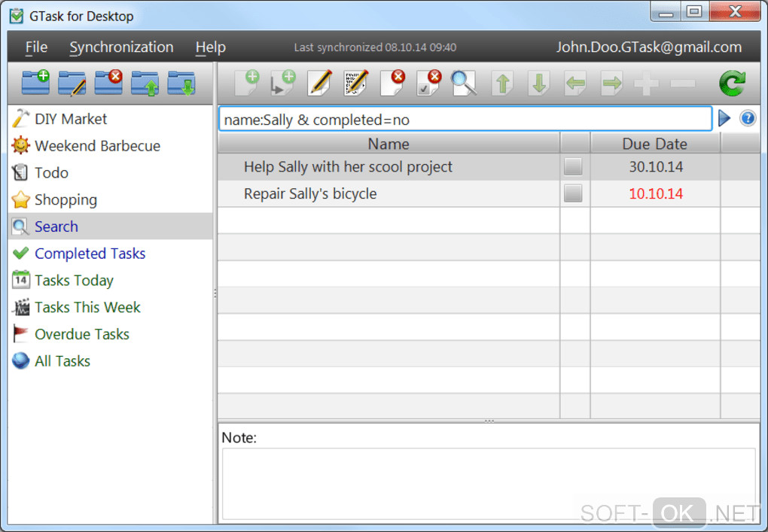Click inside the Note text area

point(489,484)
